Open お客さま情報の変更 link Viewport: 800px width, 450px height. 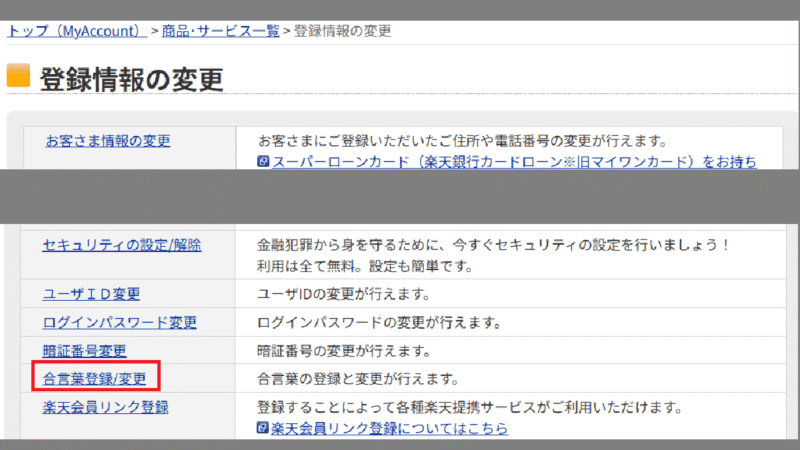tap(108, 141)
